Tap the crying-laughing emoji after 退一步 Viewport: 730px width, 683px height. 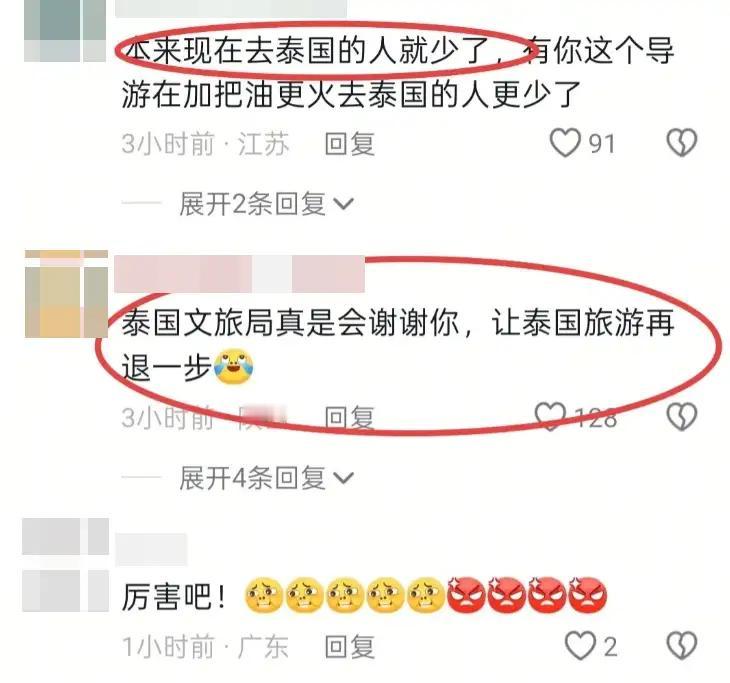[x=233, y=367]
